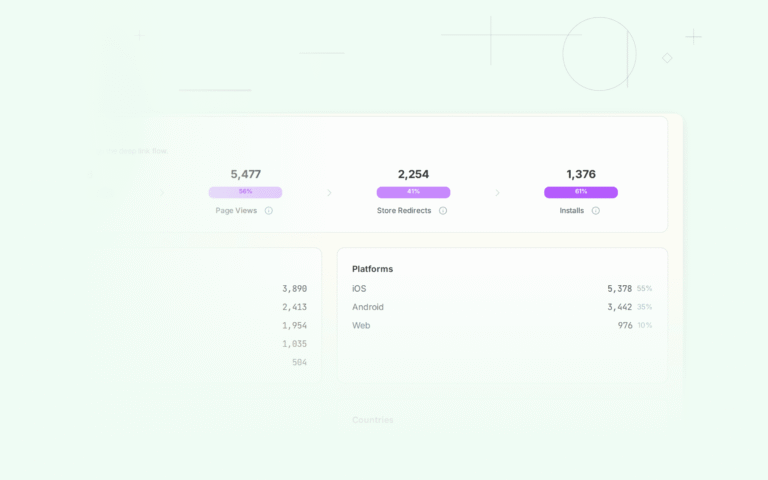Image resolution: width=768 pixels, height=480 pixels.
Task: Click the Android value 3,442
Action: (620, 307)
